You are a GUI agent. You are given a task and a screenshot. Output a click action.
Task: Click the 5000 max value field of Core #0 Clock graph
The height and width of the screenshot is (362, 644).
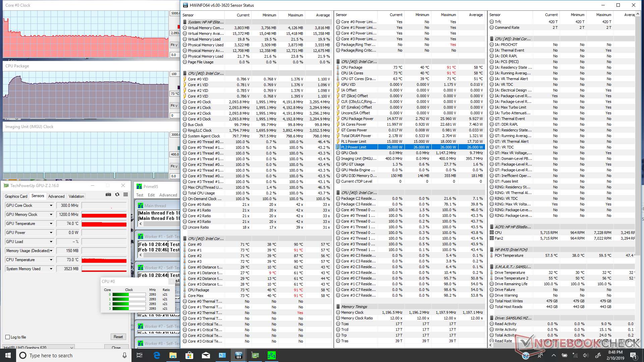pos(175,13)
